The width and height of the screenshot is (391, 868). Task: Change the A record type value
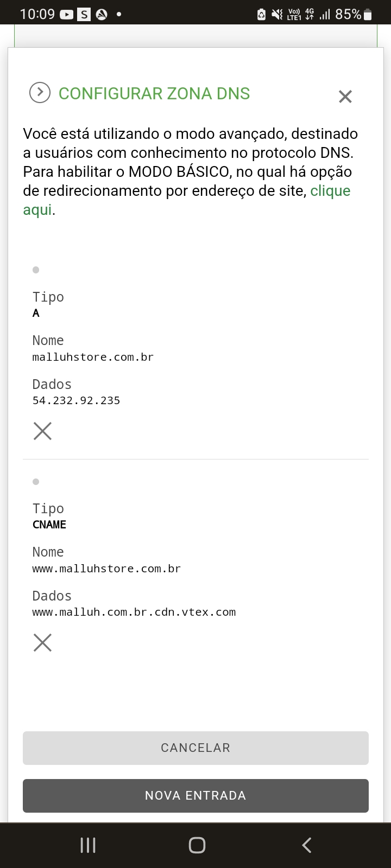(x=36, y=313)
